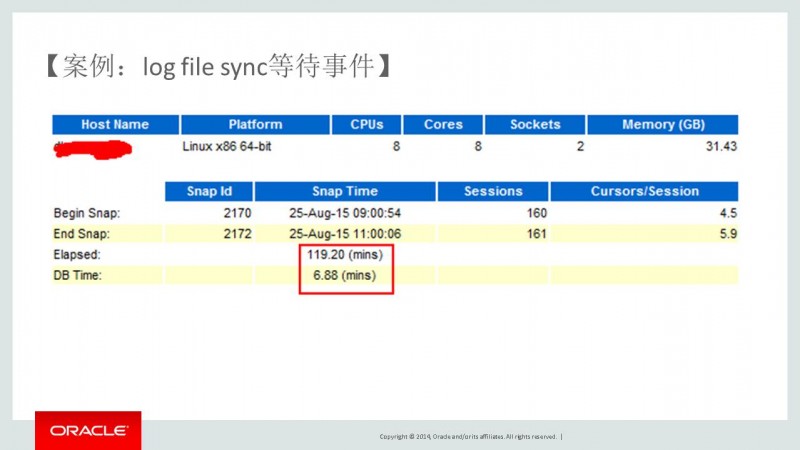Click the elapsed value 119.20 (mins)

[x=345, y=255]
